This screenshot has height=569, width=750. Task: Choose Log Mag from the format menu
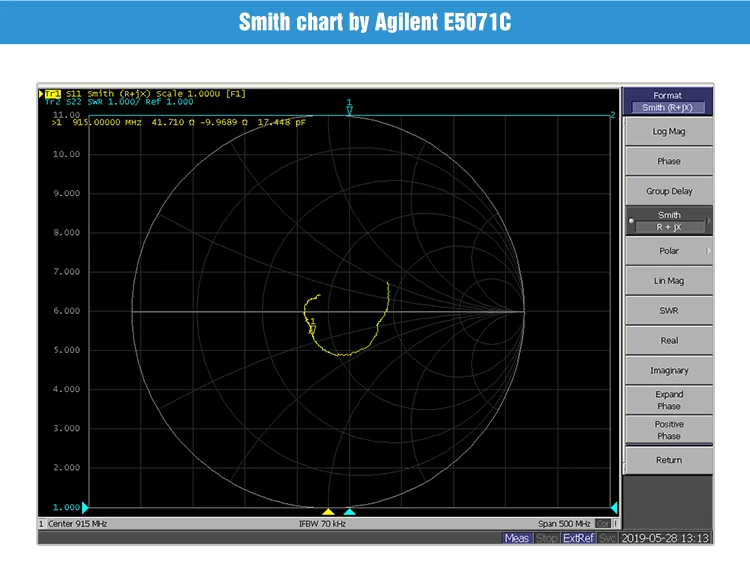(x=669, y=131)
